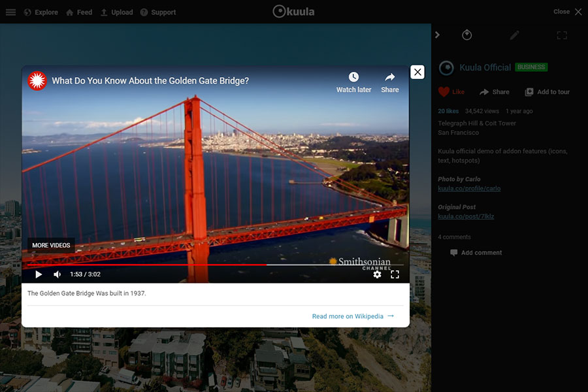Play the Golden Gate Bridge video
This screenshot has height=392, width=588.
39,274
